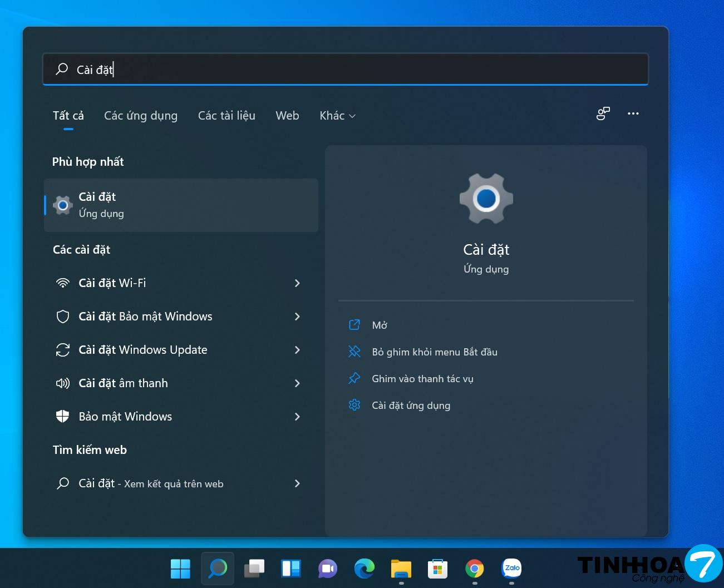Viewport: 724px width, 588px height.
Task: Expand the Cài đặt Windows Update arrow
Action: (297, 350)
